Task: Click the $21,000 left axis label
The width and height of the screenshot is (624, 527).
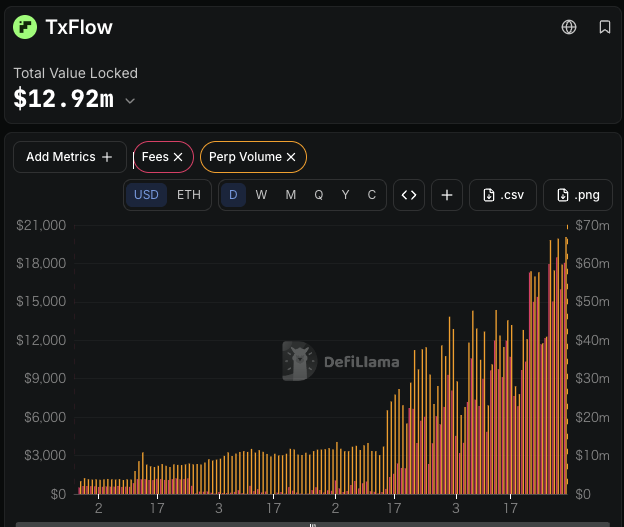Action: pyautogui.click(x=41, y=225)
